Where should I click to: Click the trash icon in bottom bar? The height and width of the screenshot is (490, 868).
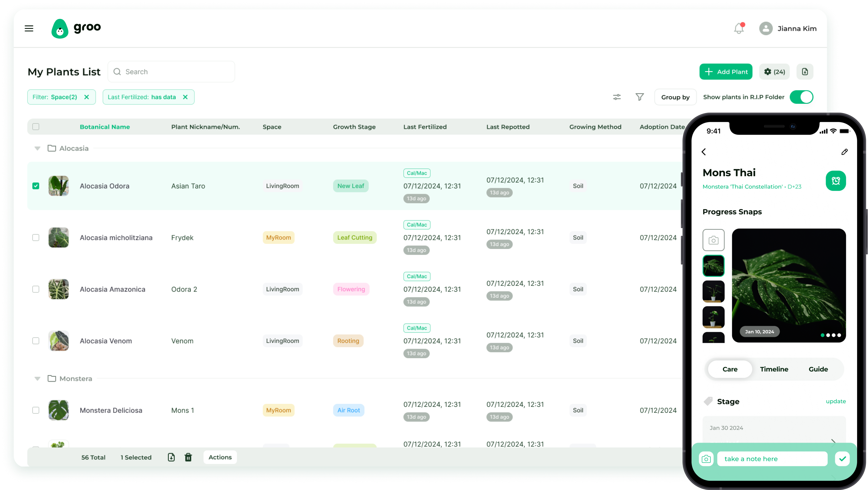pos(188,457)
